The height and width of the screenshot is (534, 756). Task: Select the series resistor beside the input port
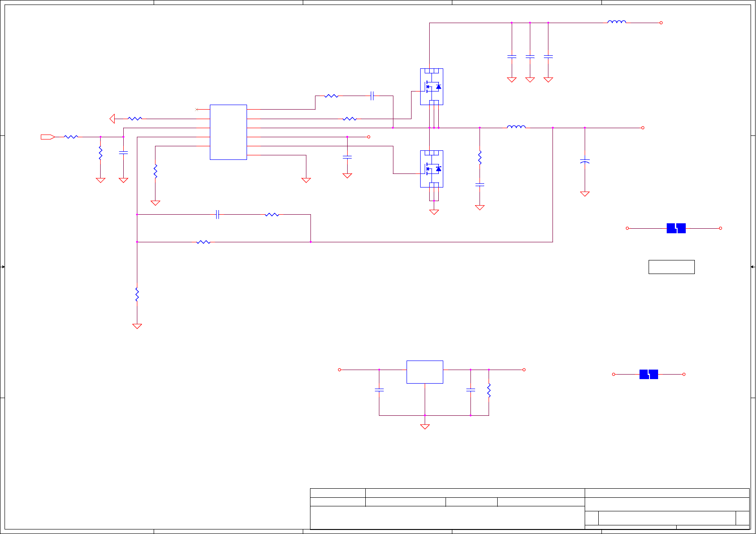pyautogui.click(x=71, y=137)
